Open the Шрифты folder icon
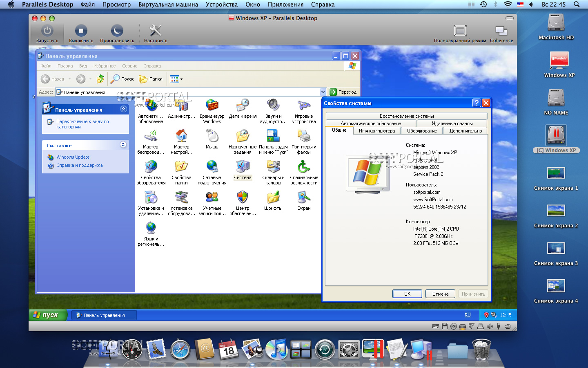The image size is (588, 368). (x=273, y=200)
